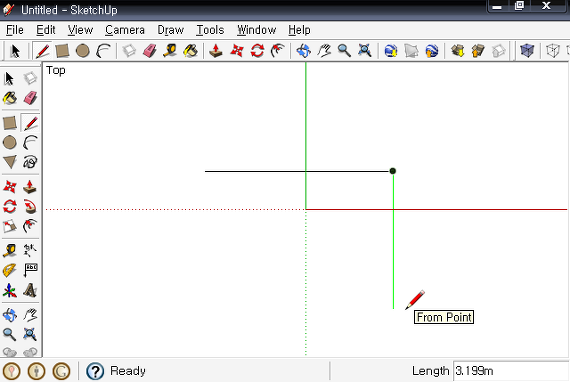570x382 pixels.
Task: Select the Eraser in the horizontal toolbar
Action: pos(149,51)
